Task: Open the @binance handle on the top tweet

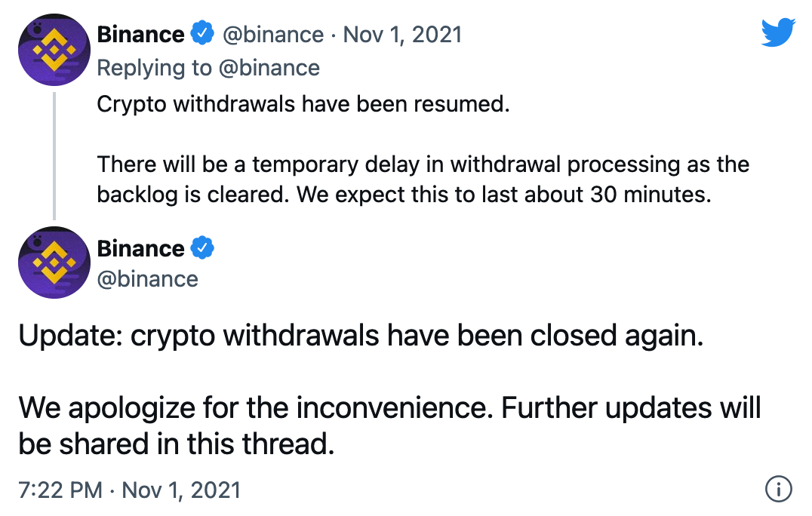Action: pyautogui.click(x=272, y=33)
